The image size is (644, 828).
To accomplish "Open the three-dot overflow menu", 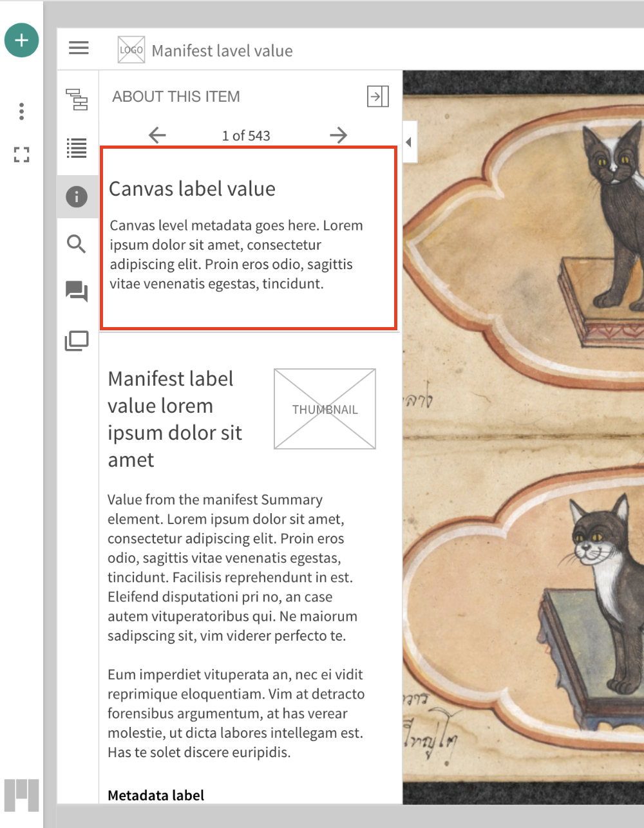I will (x=21, y=111).
